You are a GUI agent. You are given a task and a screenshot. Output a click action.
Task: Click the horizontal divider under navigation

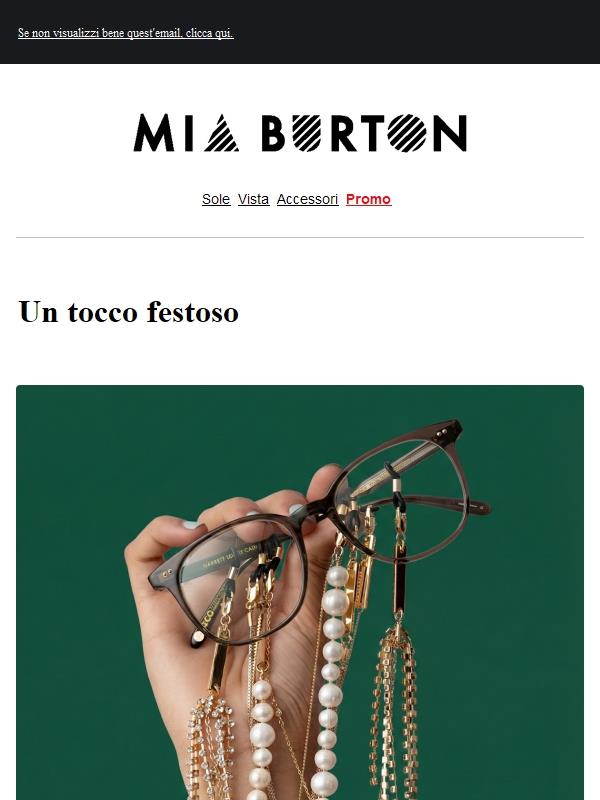click(300, 237)
